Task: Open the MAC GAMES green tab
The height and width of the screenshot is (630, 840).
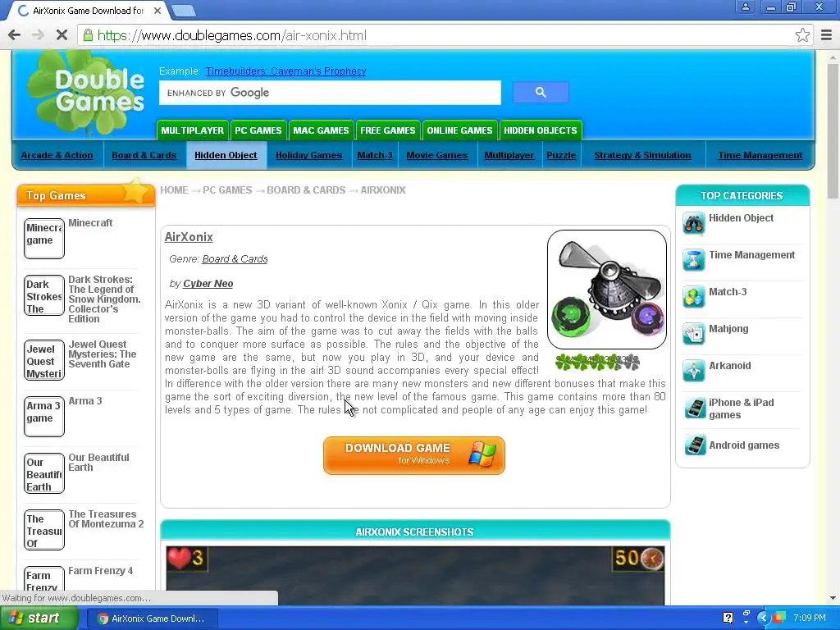Action: point(321,130)
